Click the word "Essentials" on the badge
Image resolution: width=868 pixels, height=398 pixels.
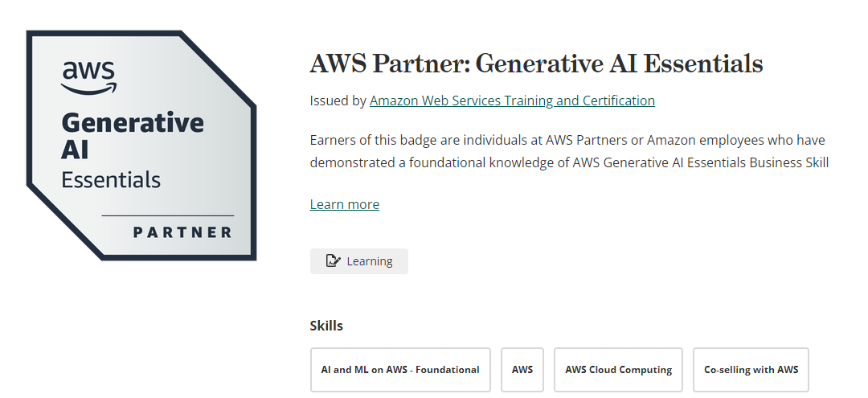111,179
